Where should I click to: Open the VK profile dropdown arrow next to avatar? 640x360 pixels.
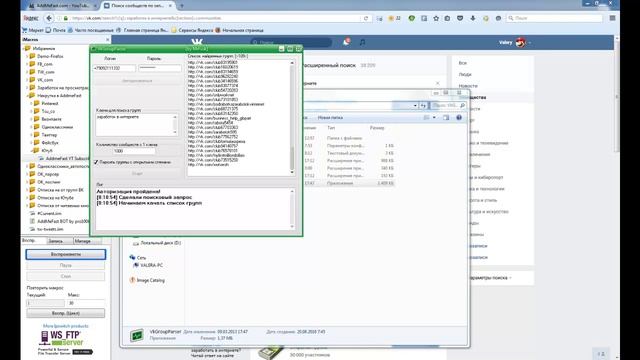[529, 42]
